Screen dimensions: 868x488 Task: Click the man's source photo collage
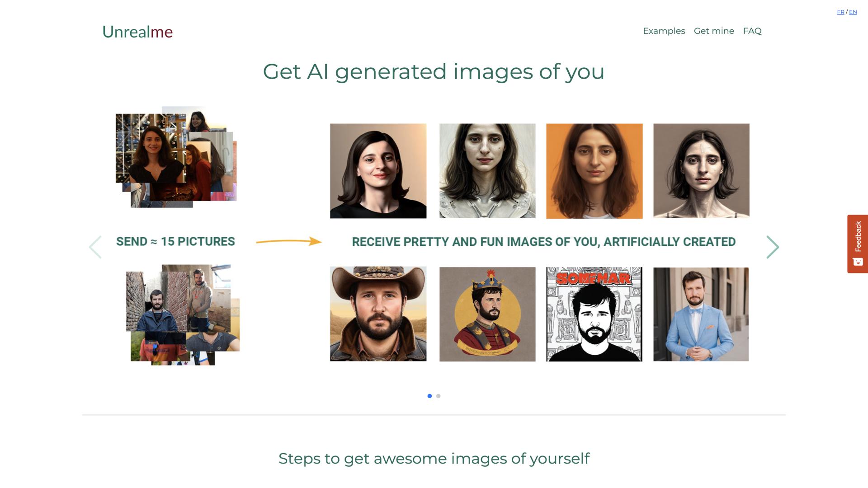[183, 315]
